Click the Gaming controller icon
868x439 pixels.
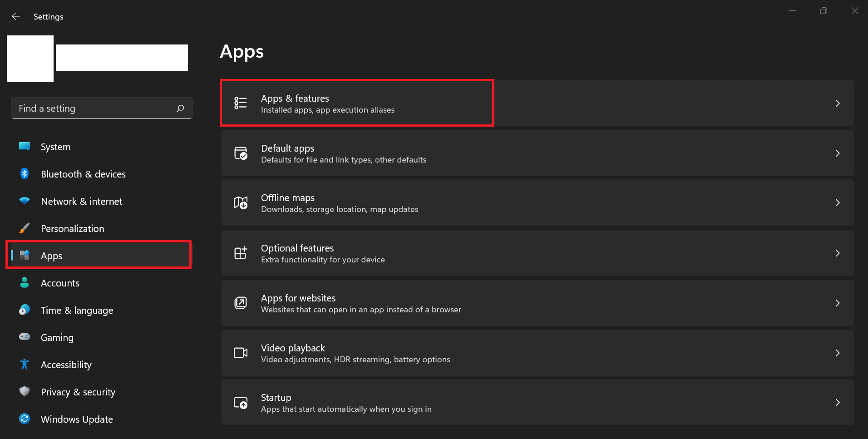point(25,337)
